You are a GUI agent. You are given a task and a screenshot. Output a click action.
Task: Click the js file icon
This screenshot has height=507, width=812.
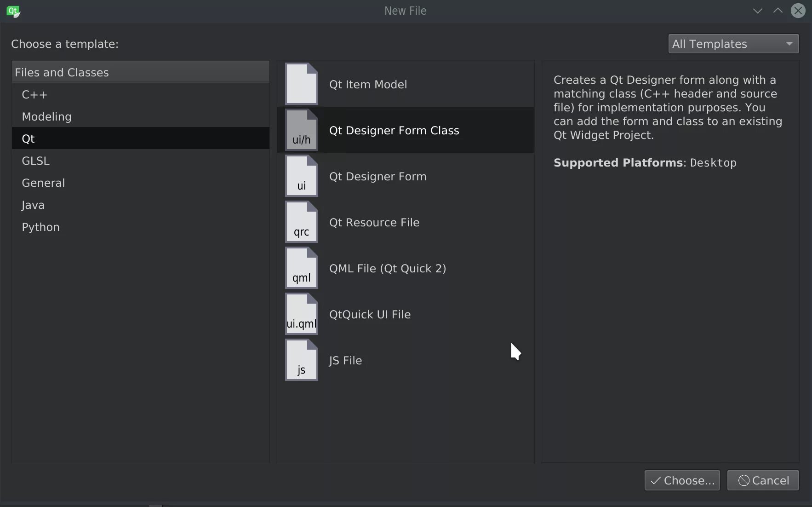point(301,360)
